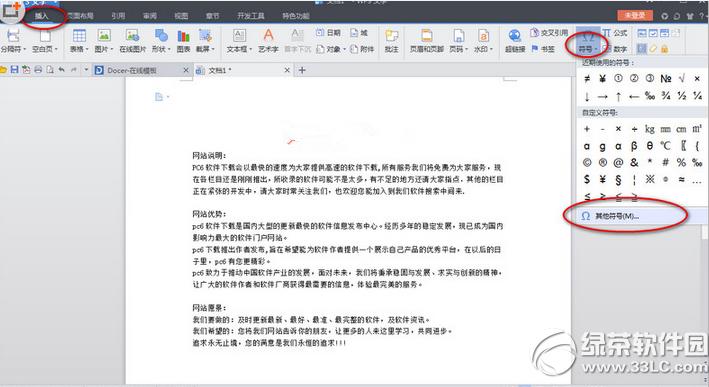This screenshot has width=709, height=387.
Task: Insert the ½ fraction symbol
Action: (682, 96)
